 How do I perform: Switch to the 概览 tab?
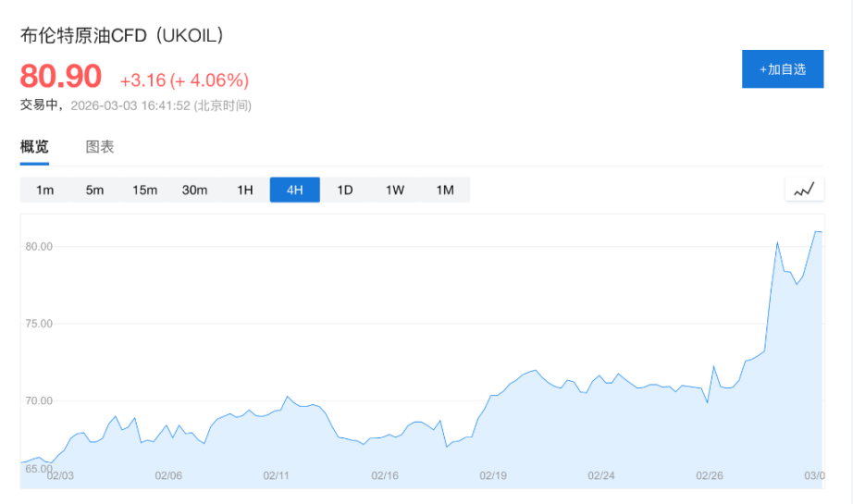tap(34, 147)
